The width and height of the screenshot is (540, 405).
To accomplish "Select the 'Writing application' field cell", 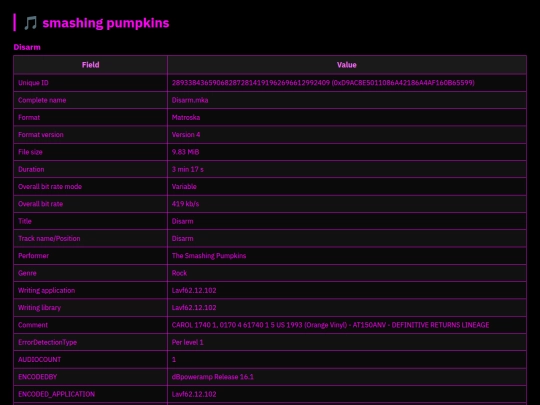I will 91,290.
